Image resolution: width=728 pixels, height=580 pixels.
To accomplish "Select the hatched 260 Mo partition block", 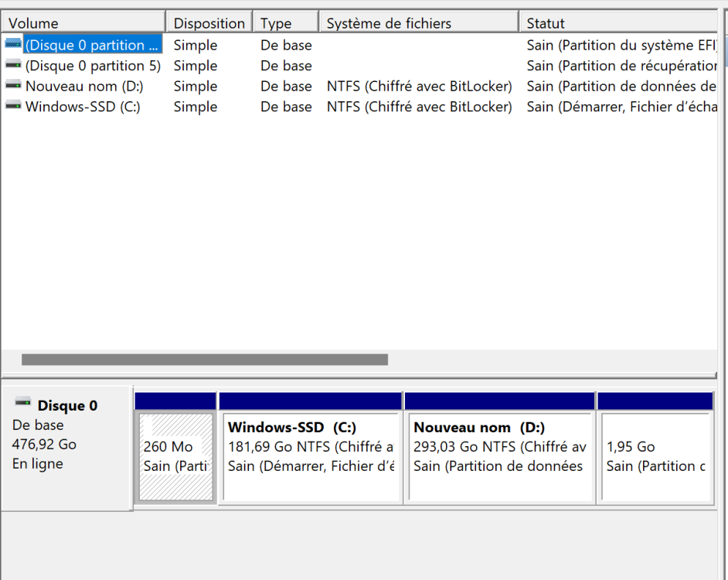I will click(x=175, y=456).
